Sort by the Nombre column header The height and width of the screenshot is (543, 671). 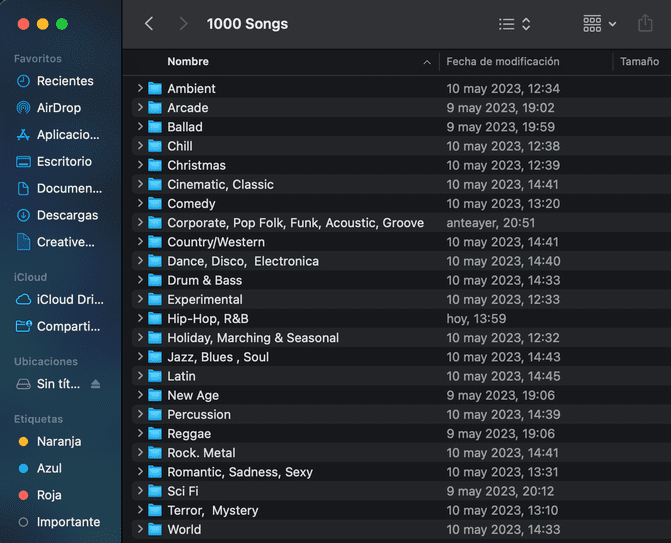[x=188, y=62]
